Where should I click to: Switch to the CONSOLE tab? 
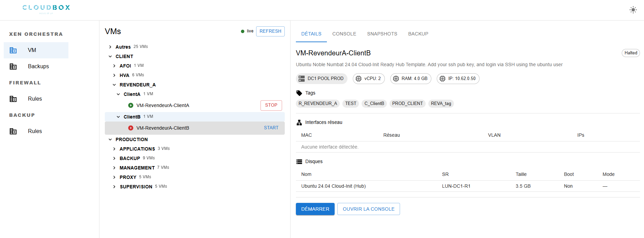(x=344, y=34)
